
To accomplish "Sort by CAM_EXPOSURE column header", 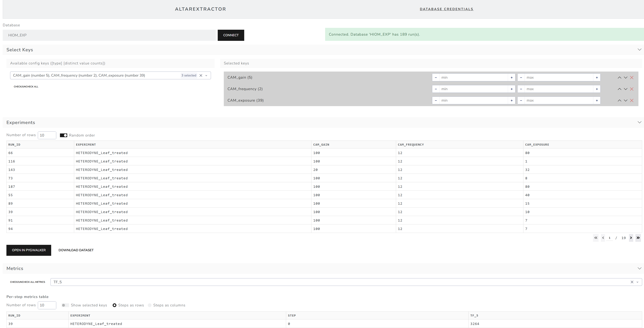I will coord(537,145).
